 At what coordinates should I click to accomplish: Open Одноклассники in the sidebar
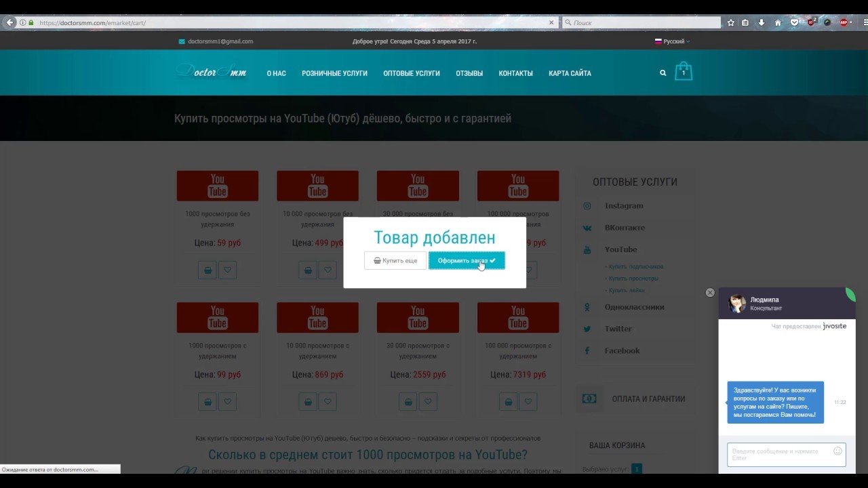(634, 307)
